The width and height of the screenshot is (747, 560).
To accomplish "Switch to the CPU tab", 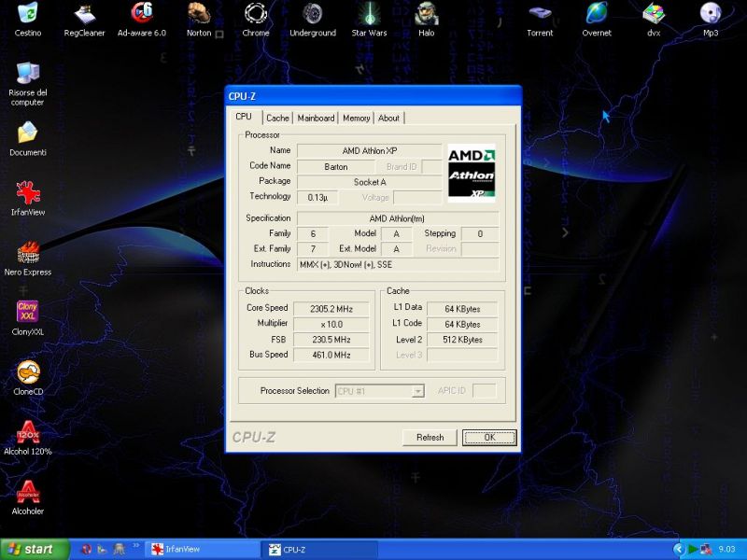I will click(244, 117).
